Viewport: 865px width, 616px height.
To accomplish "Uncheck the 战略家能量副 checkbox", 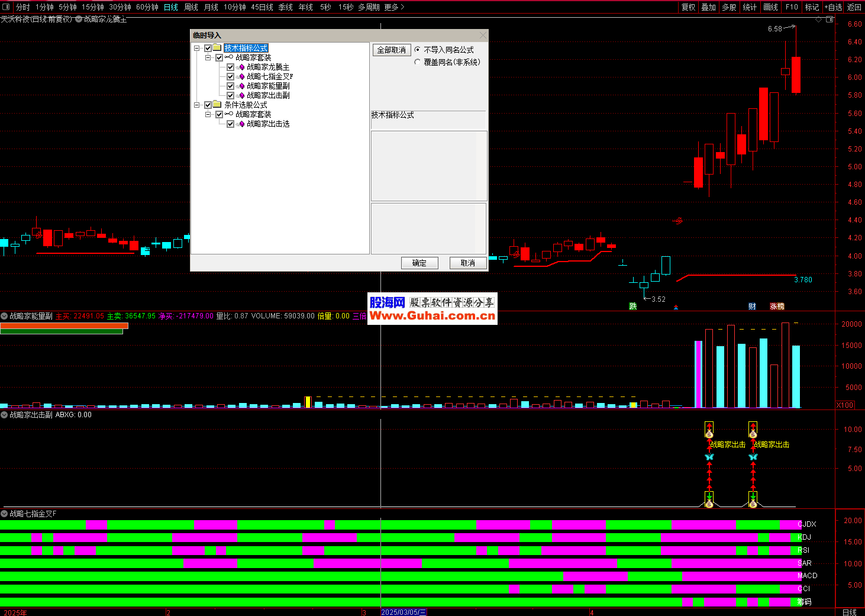I will tap(230, 86).
